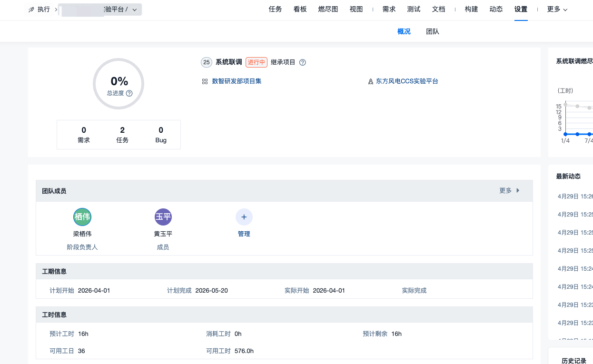Open the 数智研发部项目集 link
This screenshot has width=593, height=364.
tap(237, 81)
